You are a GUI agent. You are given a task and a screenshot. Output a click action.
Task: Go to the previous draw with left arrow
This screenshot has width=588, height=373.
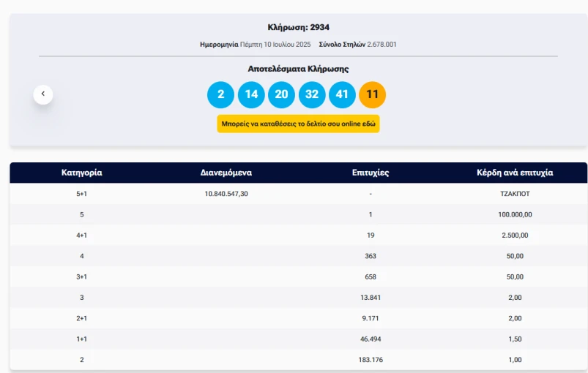42,94
